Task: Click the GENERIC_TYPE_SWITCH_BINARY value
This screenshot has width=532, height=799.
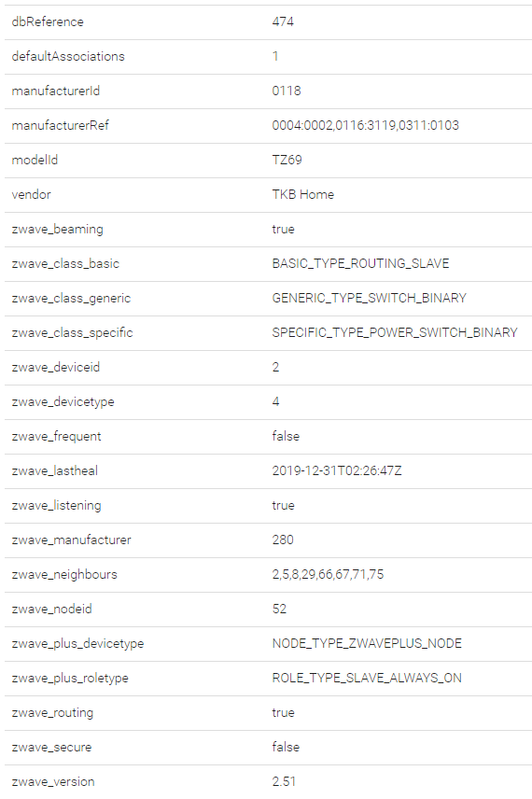Action: (x=370, y=298)
